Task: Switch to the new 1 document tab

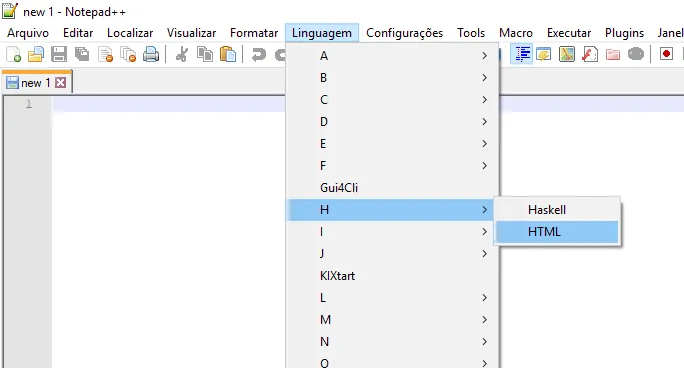Action: coord(36,83)
